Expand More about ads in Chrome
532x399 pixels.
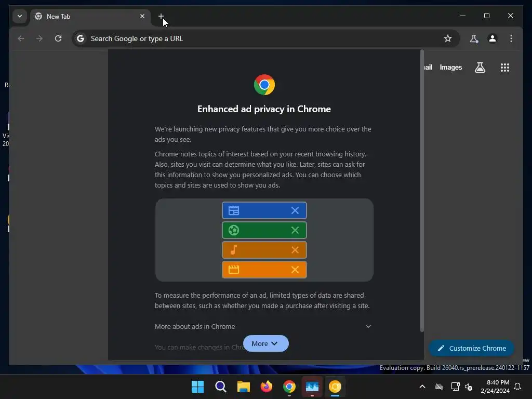[263, 326]
